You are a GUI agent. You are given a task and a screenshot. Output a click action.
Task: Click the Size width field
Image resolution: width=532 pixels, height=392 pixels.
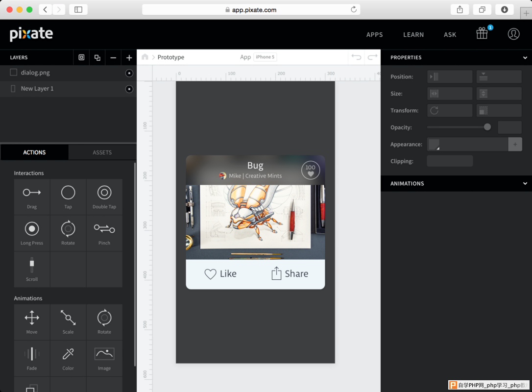pos(450,93)
